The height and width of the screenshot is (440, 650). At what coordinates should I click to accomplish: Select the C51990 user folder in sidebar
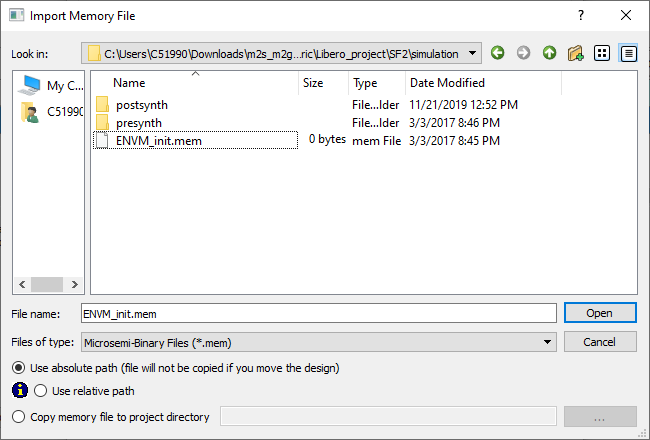[48, 112]
